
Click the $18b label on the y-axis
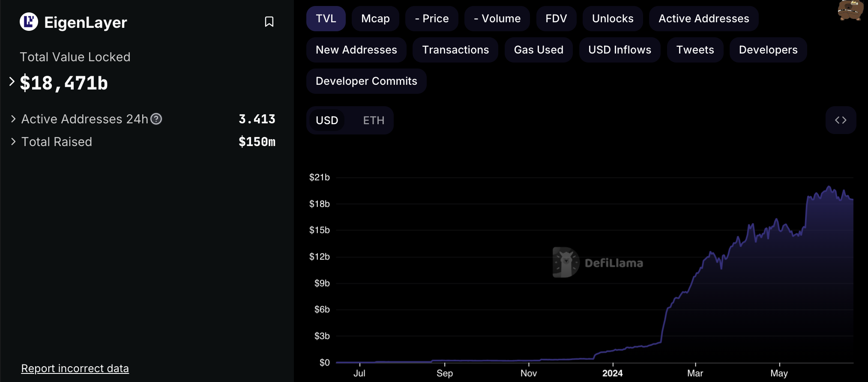[320, 204]
